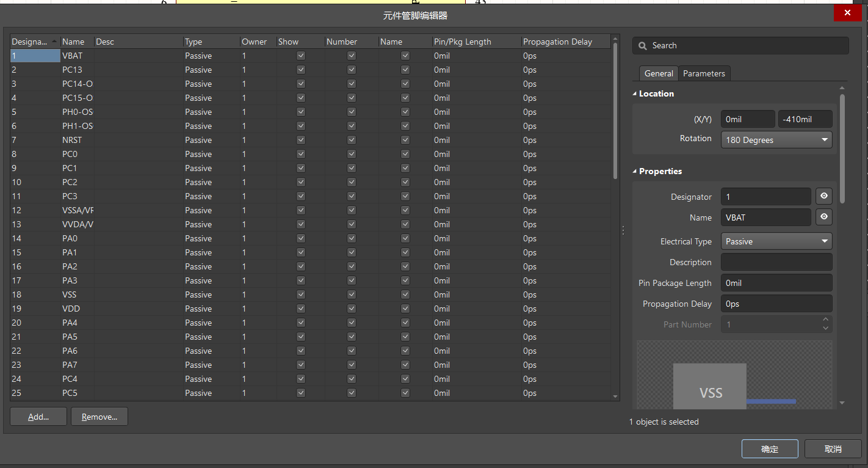The height and width of the screenshot is (468, 868).
Task: Edit the Pin Package Length field
Action: [x=776, y=283]
